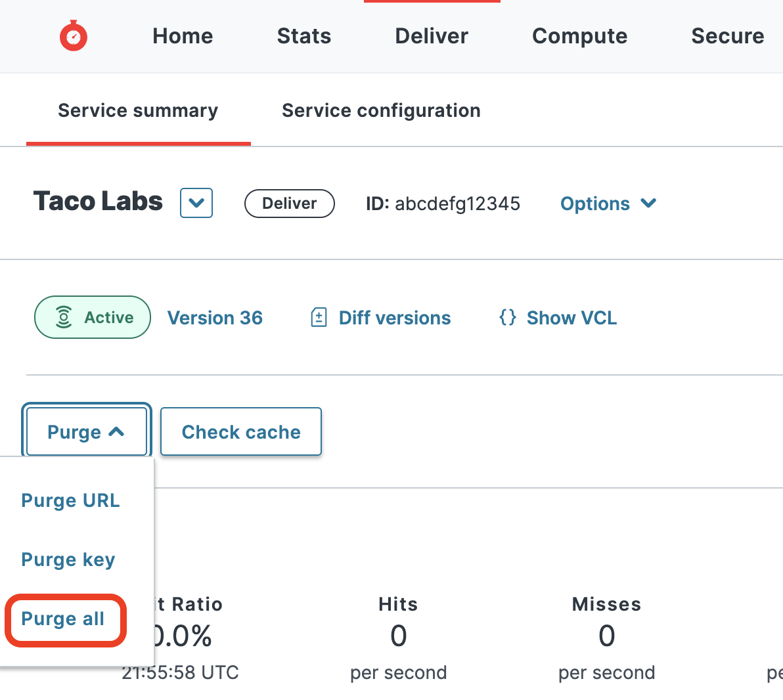Click the Check cache button
The image size is (783, 700).
click(x=240, y=431)
